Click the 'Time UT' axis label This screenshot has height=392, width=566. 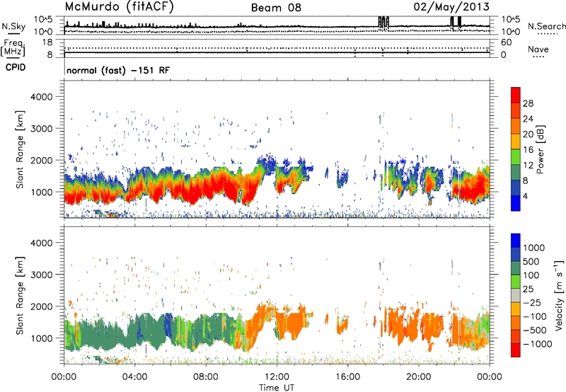point(277,388)
